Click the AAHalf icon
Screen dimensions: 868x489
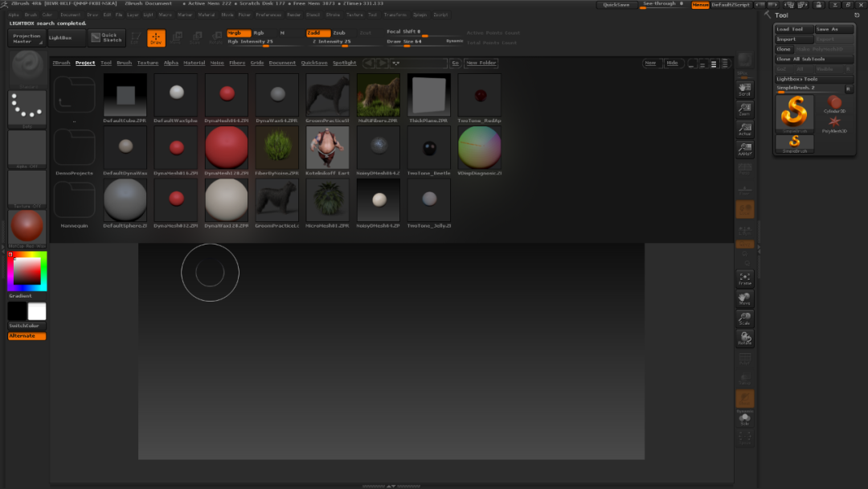tap(744, 149)
